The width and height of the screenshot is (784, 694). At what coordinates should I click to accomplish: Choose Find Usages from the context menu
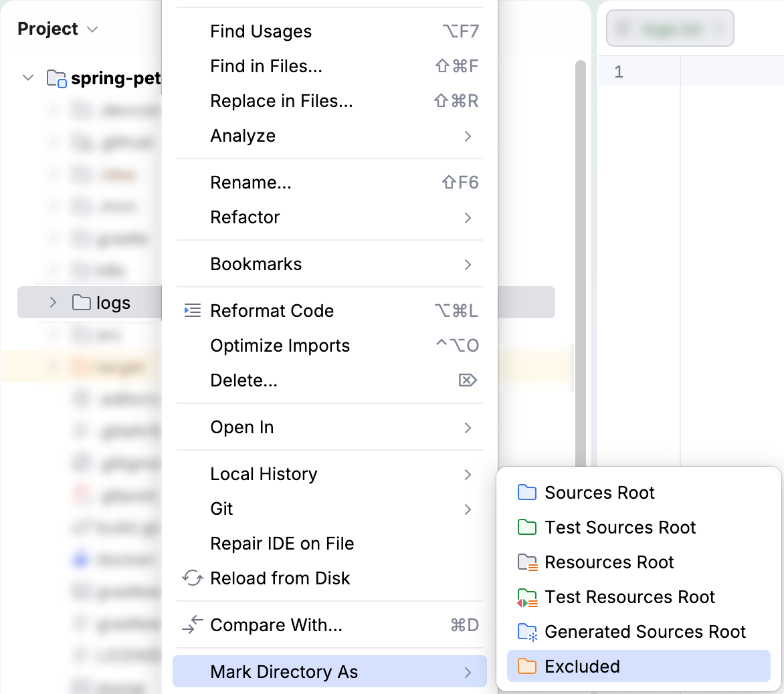[x=261, y=31]
